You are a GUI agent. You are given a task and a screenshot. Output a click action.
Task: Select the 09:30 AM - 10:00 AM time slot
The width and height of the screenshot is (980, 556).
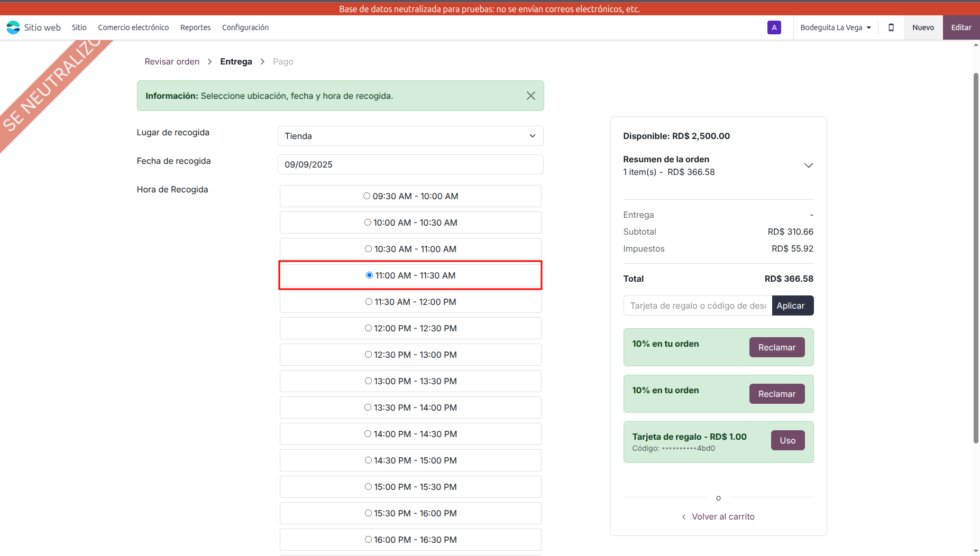tap(367, 196)
